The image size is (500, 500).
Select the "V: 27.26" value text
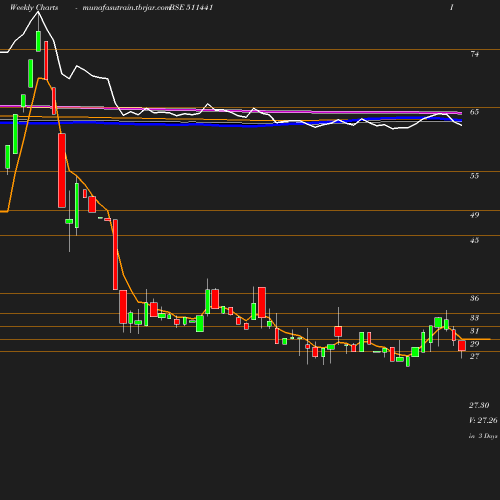click(x=483, y=420)
